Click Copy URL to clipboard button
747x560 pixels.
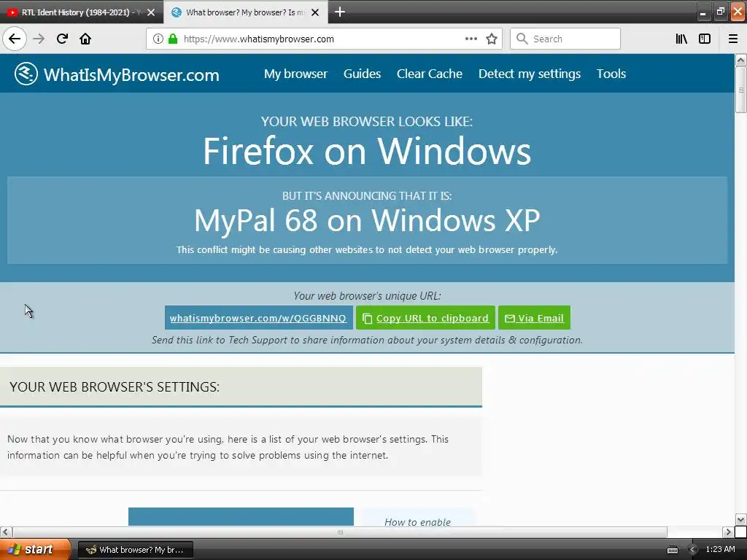[425, 318]
